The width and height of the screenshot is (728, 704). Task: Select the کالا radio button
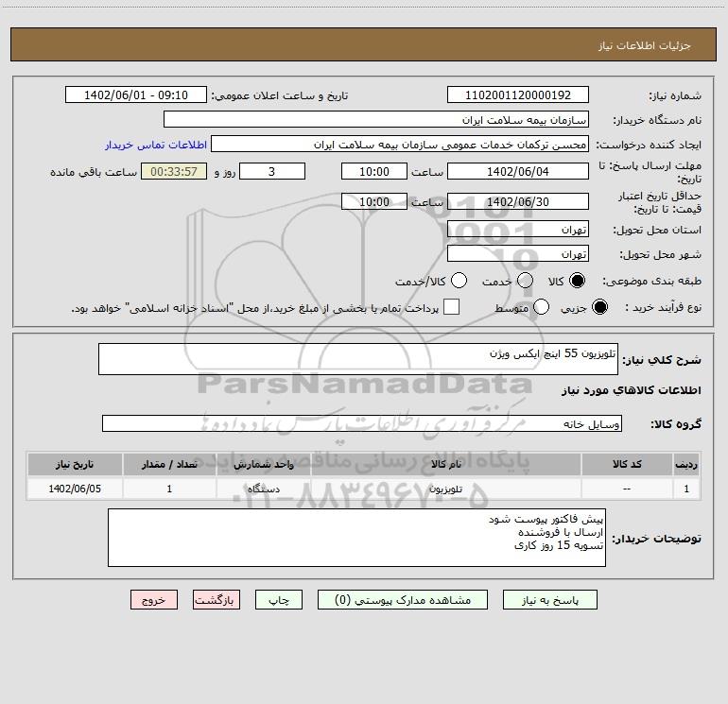click(577, 281)
